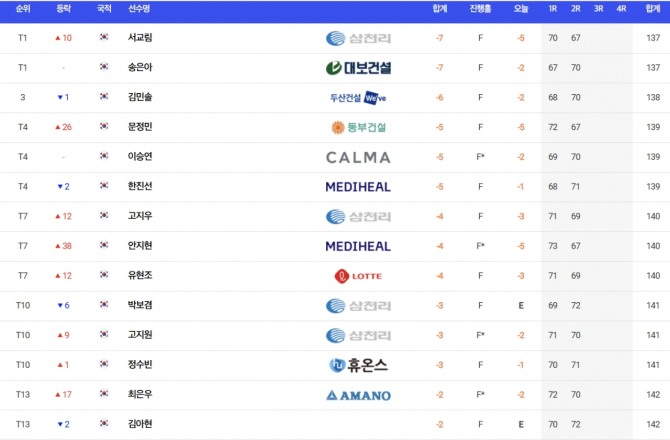This screenshot has width=670, height=440.
Task: Click the CALMA sponsor logo
Action: 358,157
